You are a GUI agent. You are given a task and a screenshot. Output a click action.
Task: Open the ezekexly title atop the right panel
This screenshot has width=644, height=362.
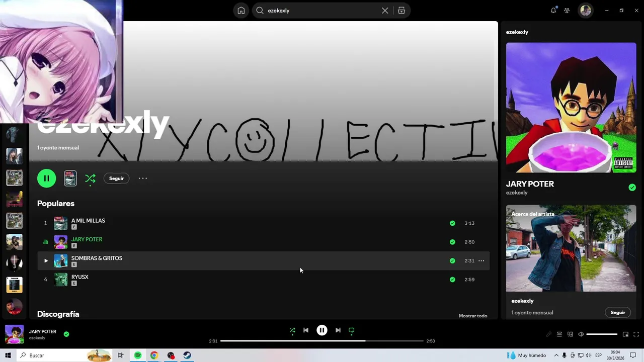(517, 32)
